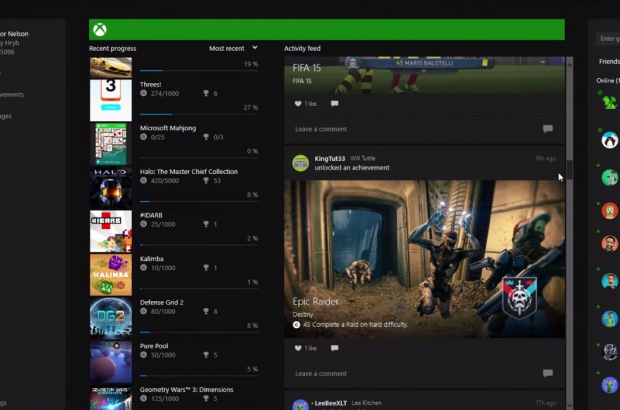Click the Xbox logo in the green header

[100, 30]
